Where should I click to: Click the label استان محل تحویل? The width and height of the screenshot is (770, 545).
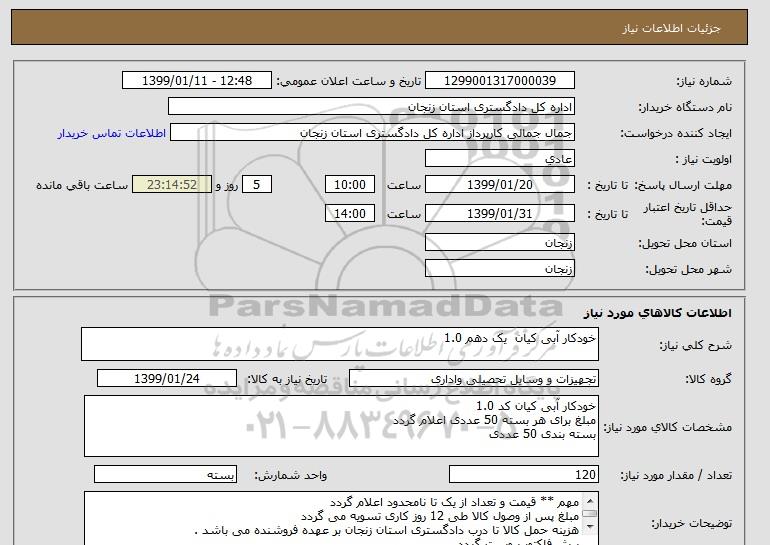click(685, 243)
